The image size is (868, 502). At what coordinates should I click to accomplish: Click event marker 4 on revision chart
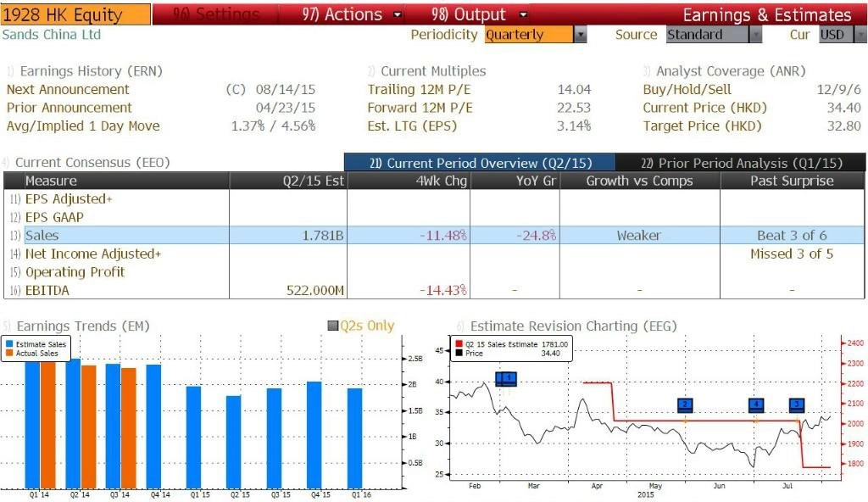[x=756, y=404]
